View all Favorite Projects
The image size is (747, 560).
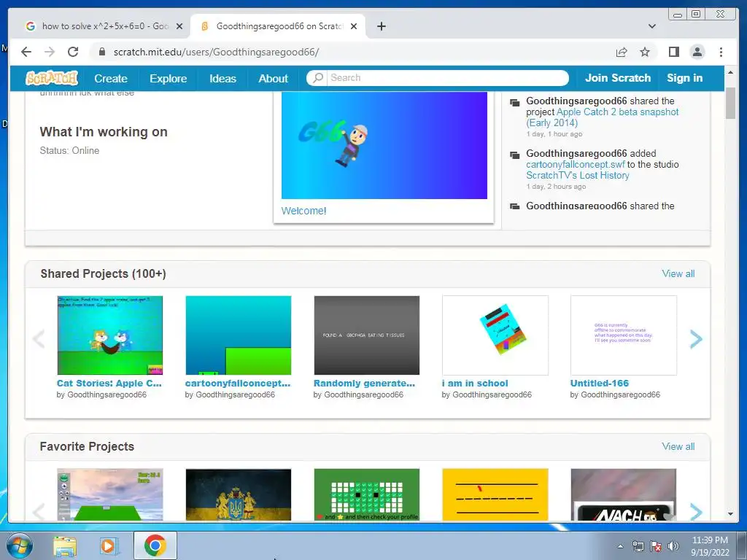pos(678,447)
